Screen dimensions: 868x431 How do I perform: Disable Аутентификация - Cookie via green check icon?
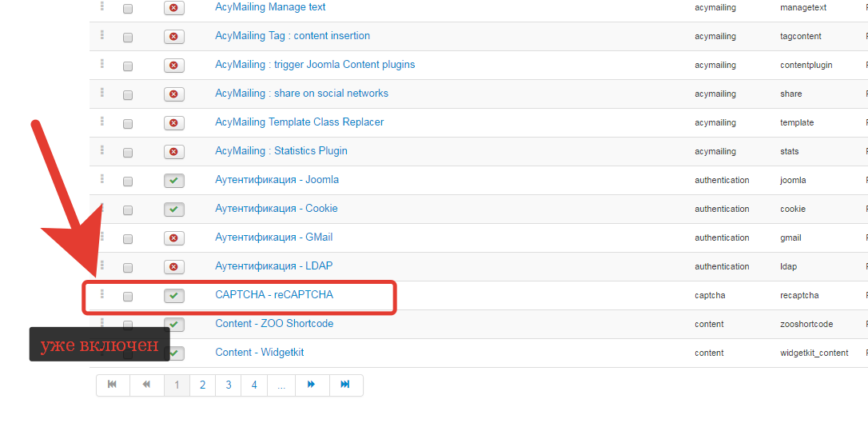coord(173,210)
